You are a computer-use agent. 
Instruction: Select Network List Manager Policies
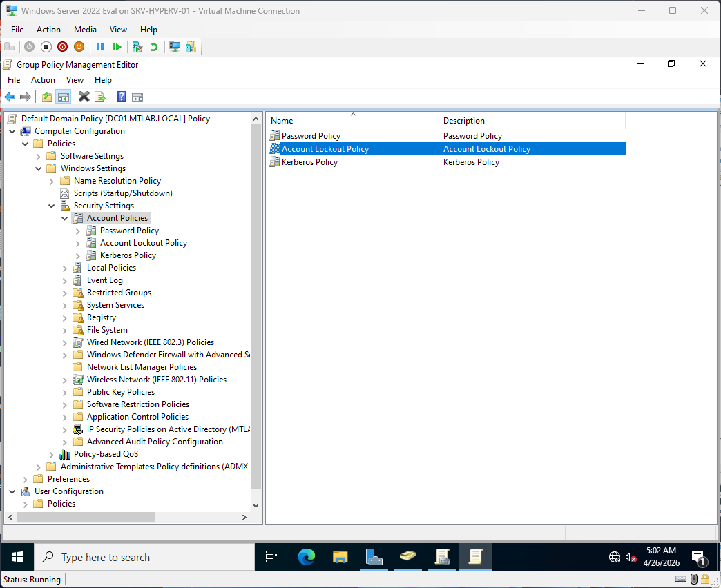(x=142, y=367)
